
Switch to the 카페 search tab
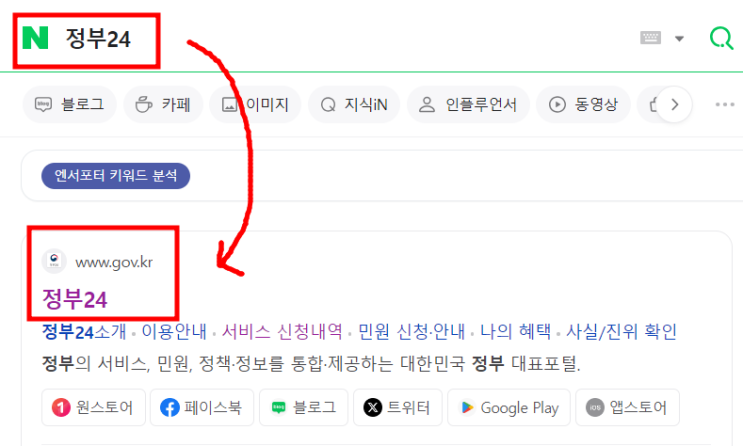point(163,104)
